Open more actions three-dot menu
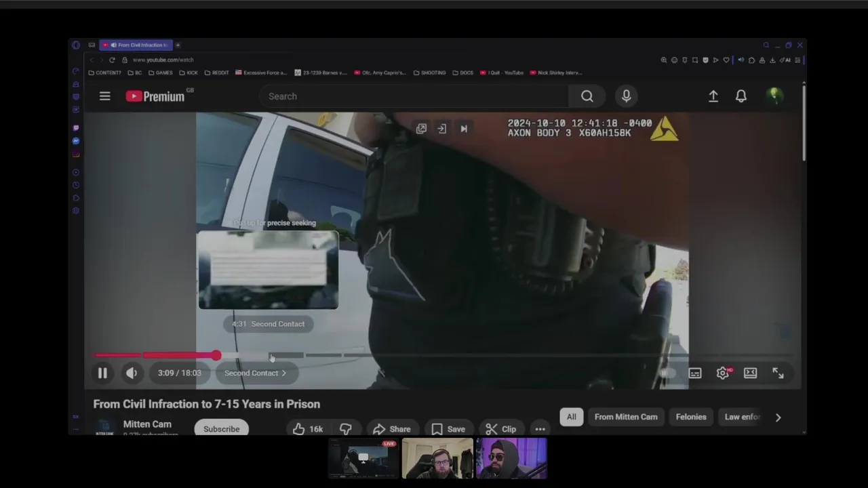Screen dimensions: 868x488 (540, 429)
